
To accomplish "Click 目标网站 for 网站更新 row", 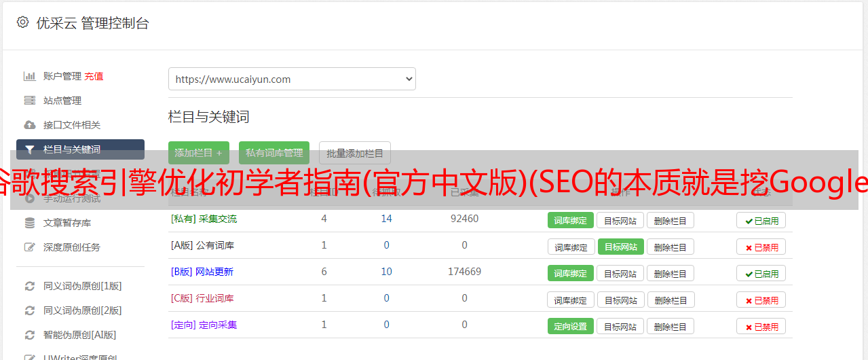I will [620, 273].
